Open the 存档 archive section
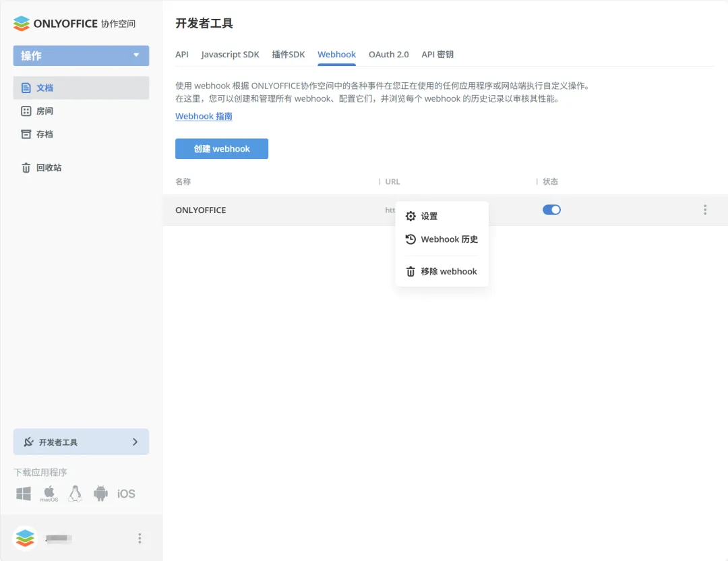Screen dimensions: 728x561 pyautogui.click(x=38, y=134)
